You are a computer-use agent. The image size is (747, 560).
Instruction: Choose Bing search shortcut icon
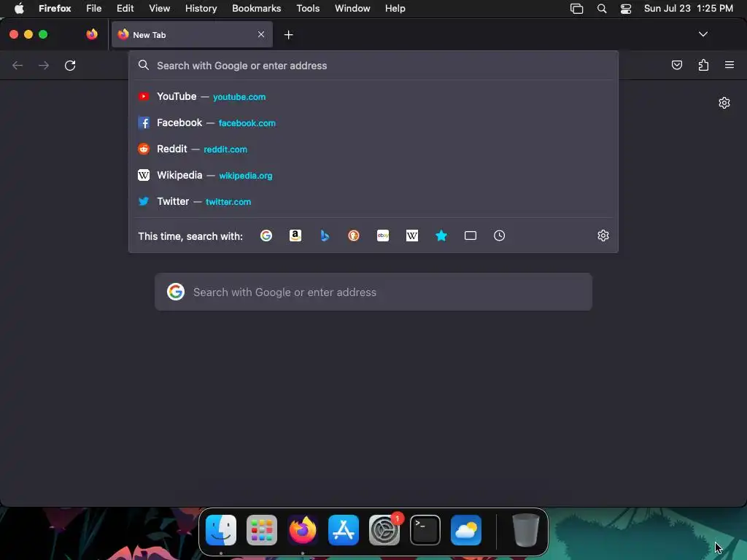coord(325,236)
